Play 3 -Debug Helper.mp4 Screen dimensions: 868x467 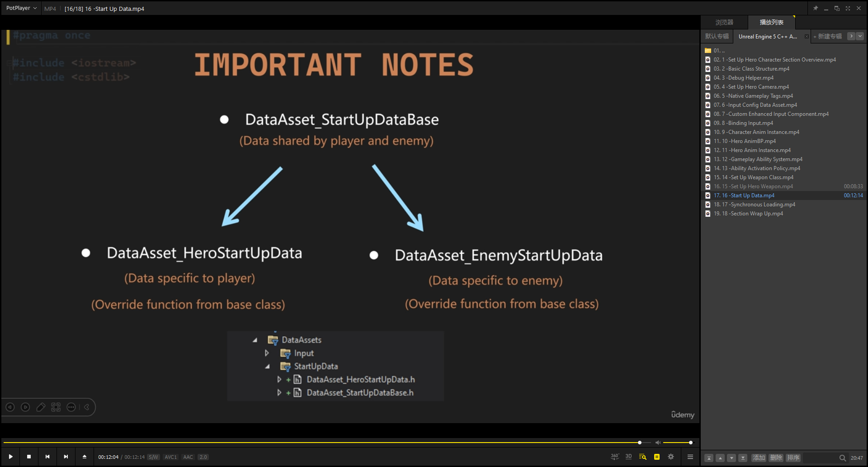[x=784, y=78]
